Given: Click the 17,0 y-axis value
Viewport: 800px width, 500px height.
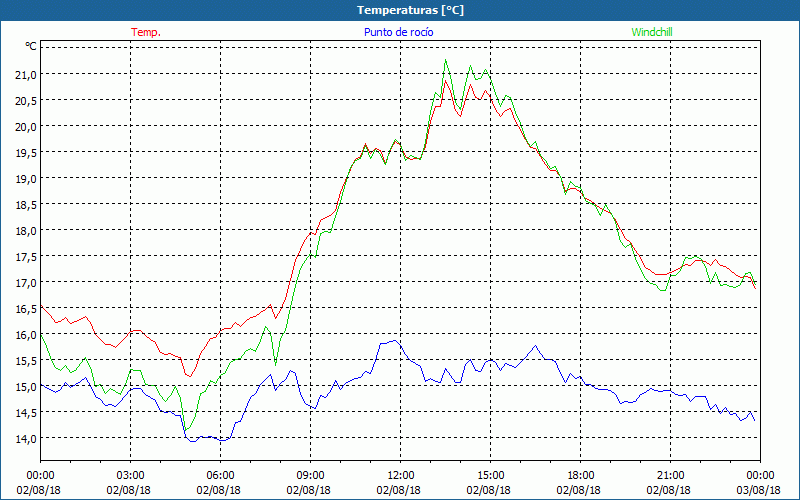Looking at the screenshot, I should [x=26, y=283].
